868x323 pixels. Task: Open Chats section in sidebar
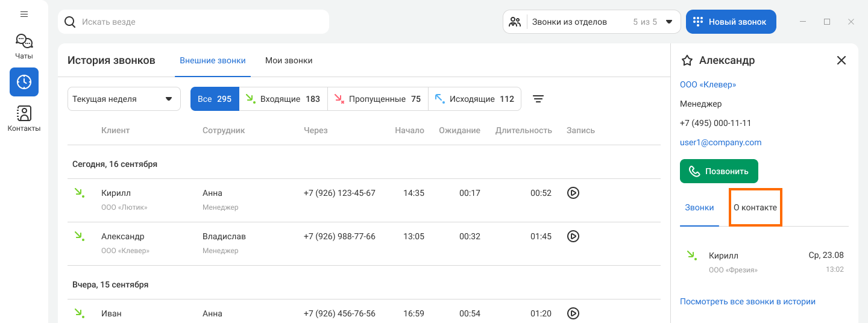24,46
